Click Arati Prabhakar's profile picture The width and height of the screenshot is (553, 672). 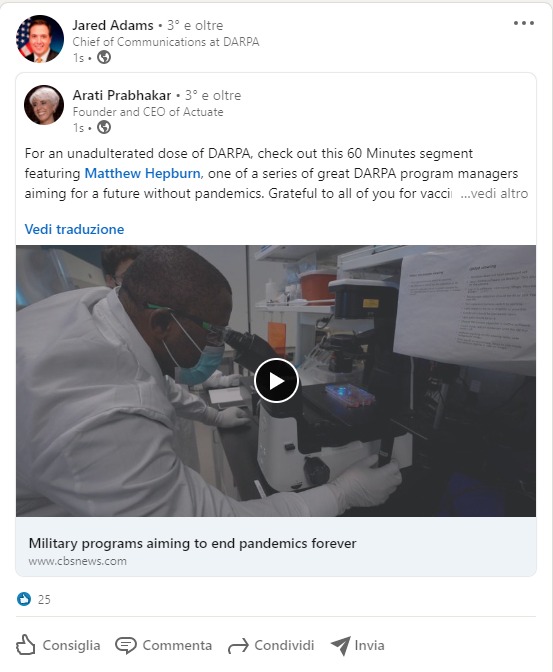tap(44, 105)
